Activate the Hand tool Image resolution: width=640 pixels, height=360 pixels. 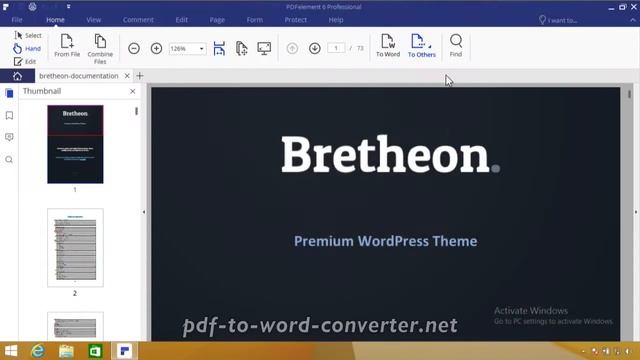pos(27,49)
